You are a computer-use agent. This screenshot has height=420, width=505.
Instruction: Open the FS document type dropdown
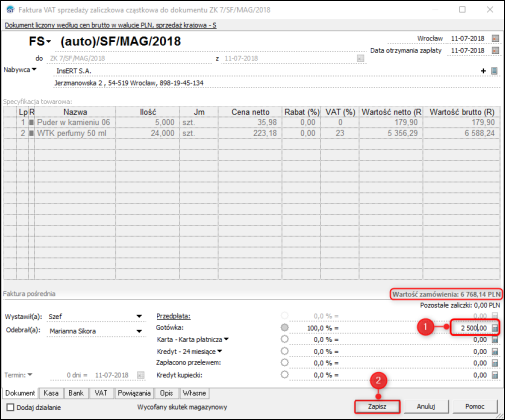point(49,42)
